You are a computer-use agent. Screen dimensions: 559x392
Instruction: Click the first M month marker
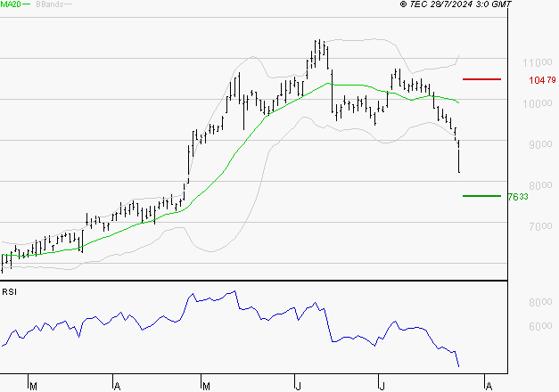[x=33, y=387]
